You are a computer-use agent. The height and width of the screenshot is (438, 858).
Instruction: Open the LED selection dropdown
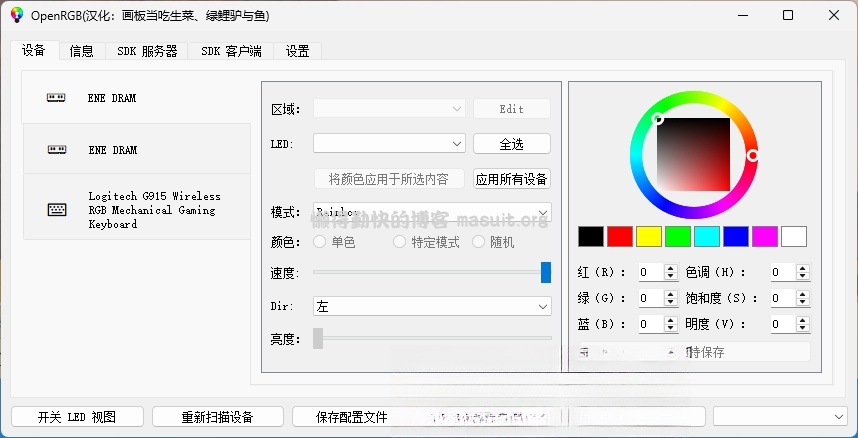click(x=389, y=143)
